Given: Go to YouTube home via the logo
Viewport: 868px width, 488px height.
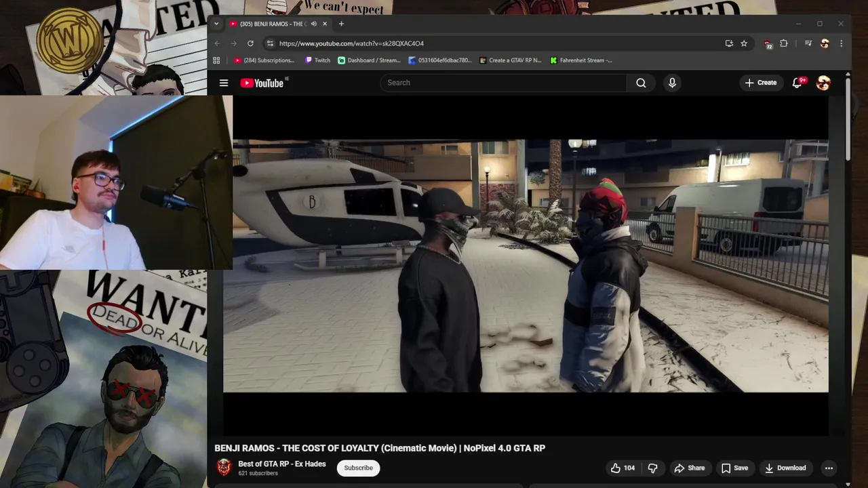Looking at the screenshot, I should [262, 83].
